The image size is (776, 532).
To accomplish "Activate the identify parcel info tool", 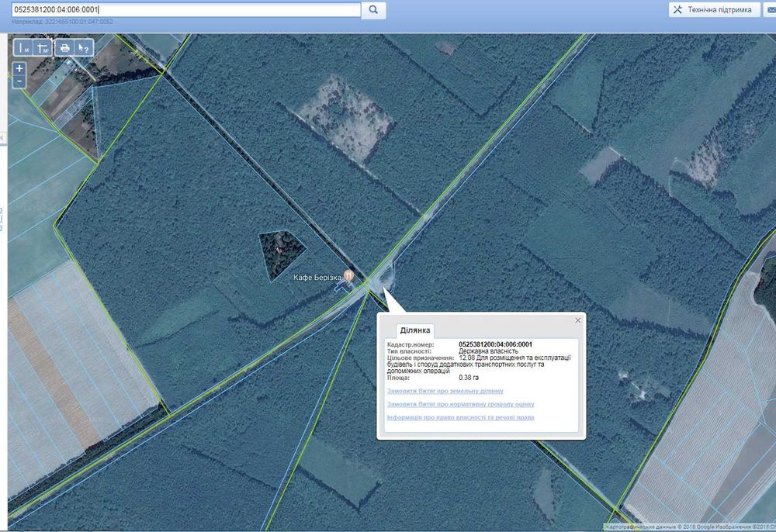I will tap(84, 48).
